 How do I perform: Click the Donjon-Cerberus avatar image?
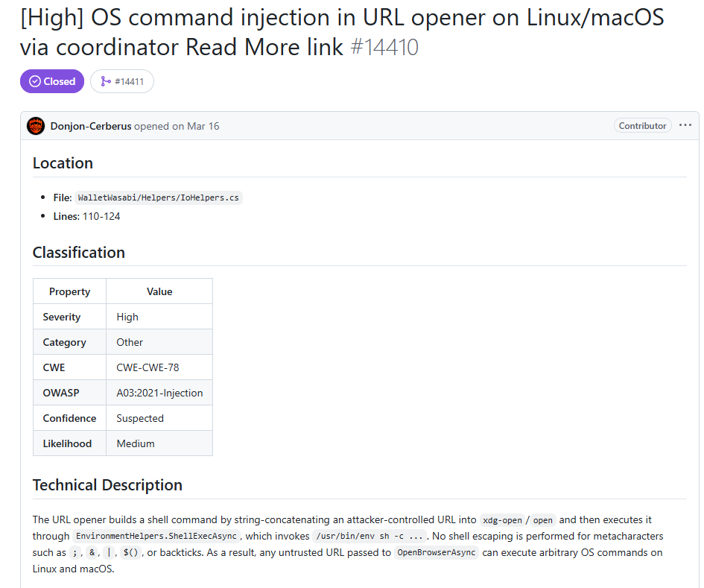click(x=36, y=126)
